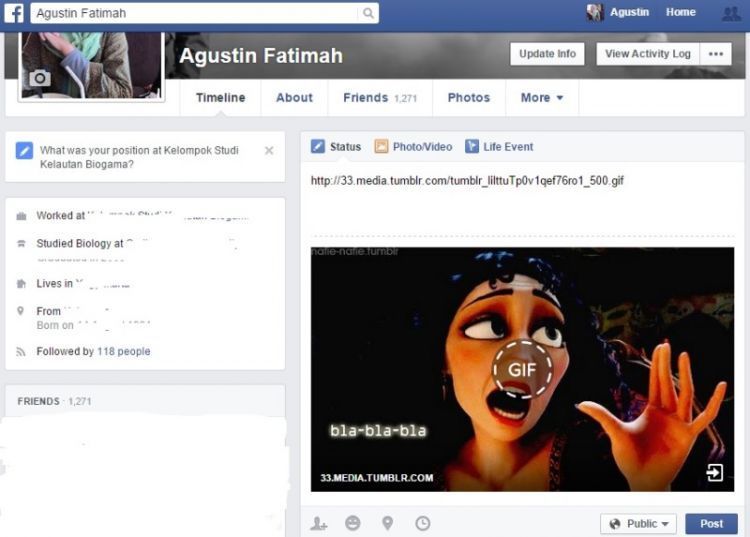750x537 pixels.
Task: Click the position question text about Kelompok Studi
Action: 139,157
